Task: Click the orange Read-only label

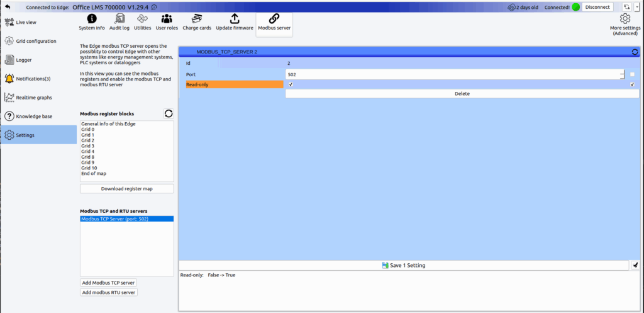Action: point(235,84)
